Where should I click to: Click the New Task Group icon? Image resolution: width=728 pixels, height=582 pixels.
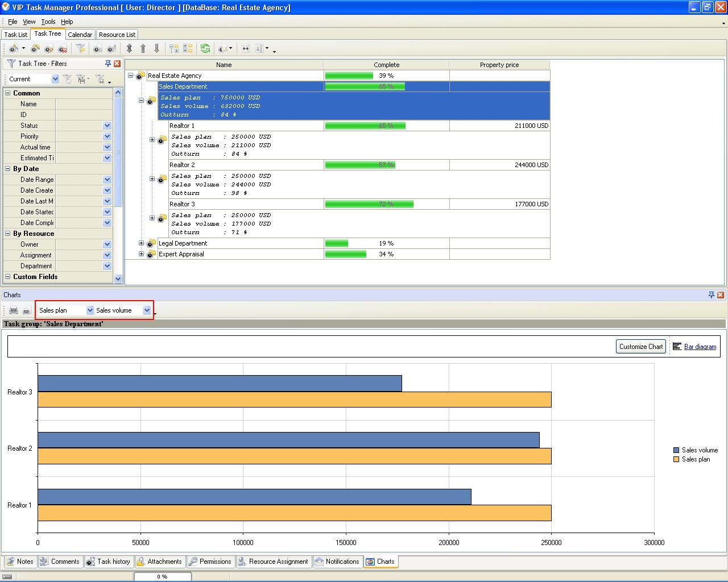pyautogui.click(x=35, y=49)
